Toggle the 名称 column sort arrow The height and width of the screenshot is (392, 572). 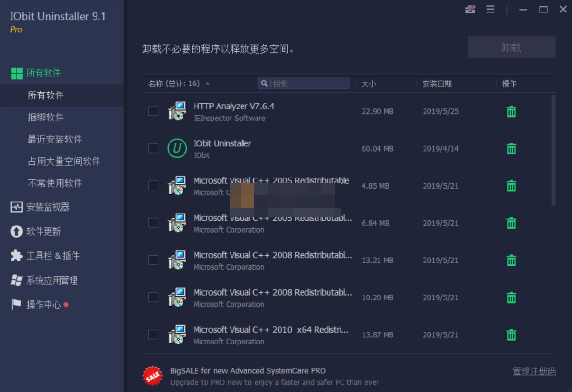click(207, 83)
